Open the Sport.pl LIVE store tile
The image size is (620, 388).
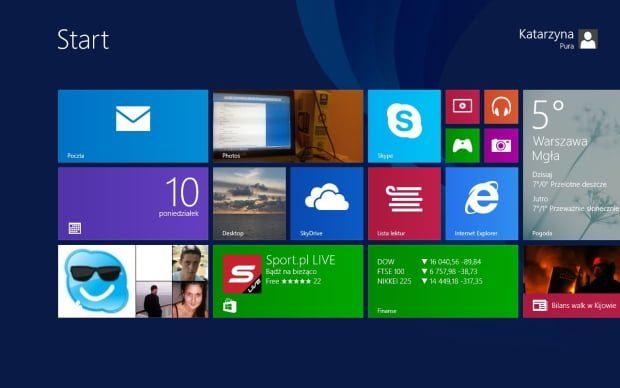(288, 281)
